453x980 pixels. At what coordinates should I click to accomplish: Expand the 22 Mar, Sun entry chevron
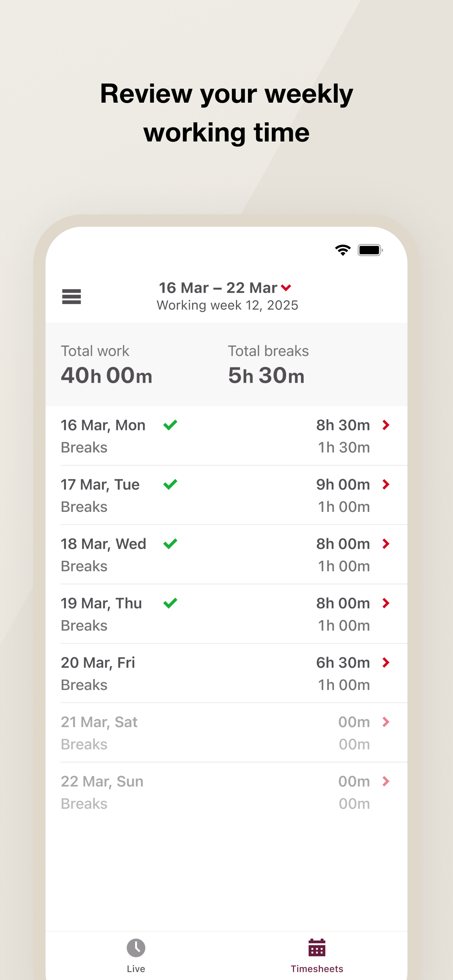pos(386,781)
